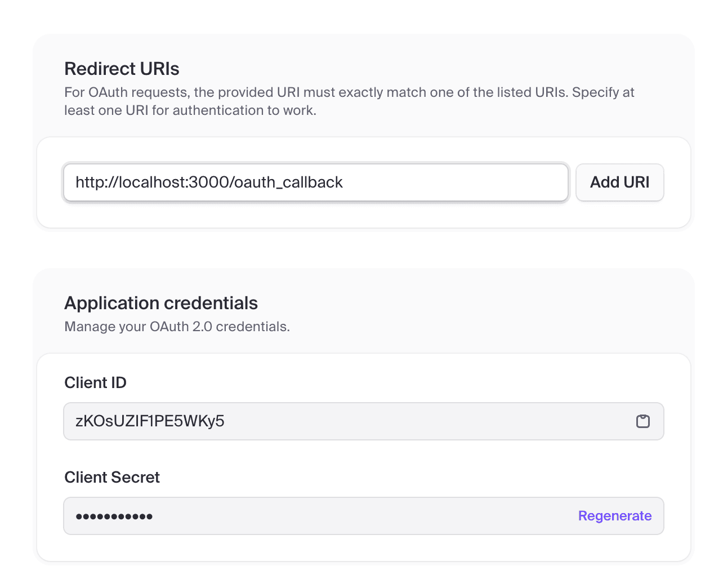Click the Redirect URIs heading

pyautogui.click(x=122, y=69)
